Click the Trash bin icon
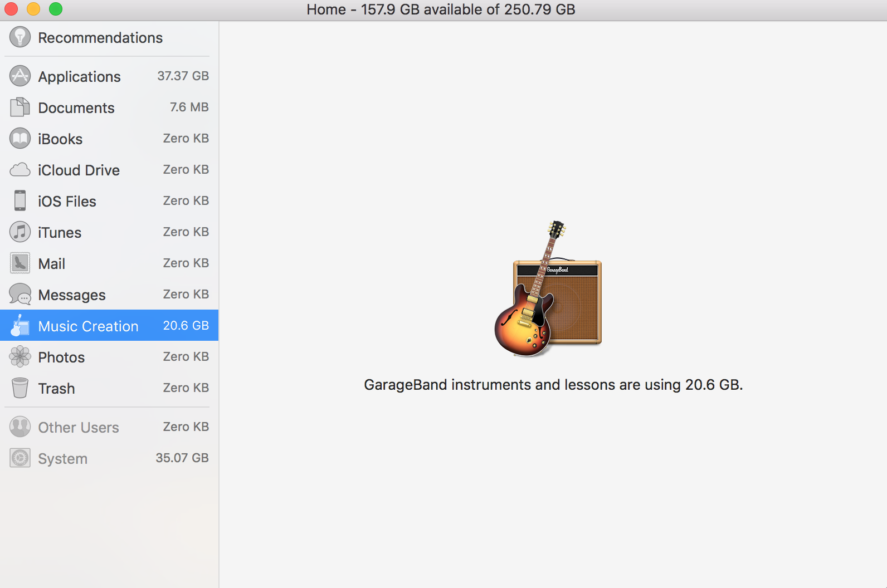The width and height of the screenshot is (887, 588). 20,388
